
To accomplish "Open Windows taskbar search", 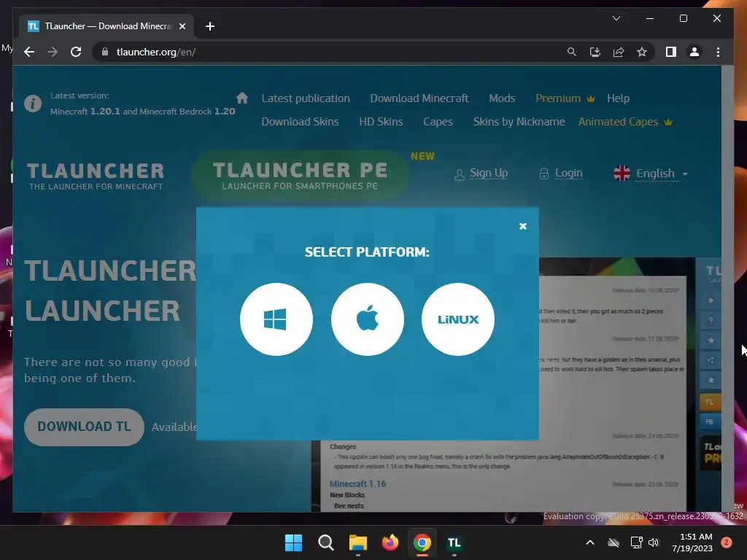I will coord(326,542).
